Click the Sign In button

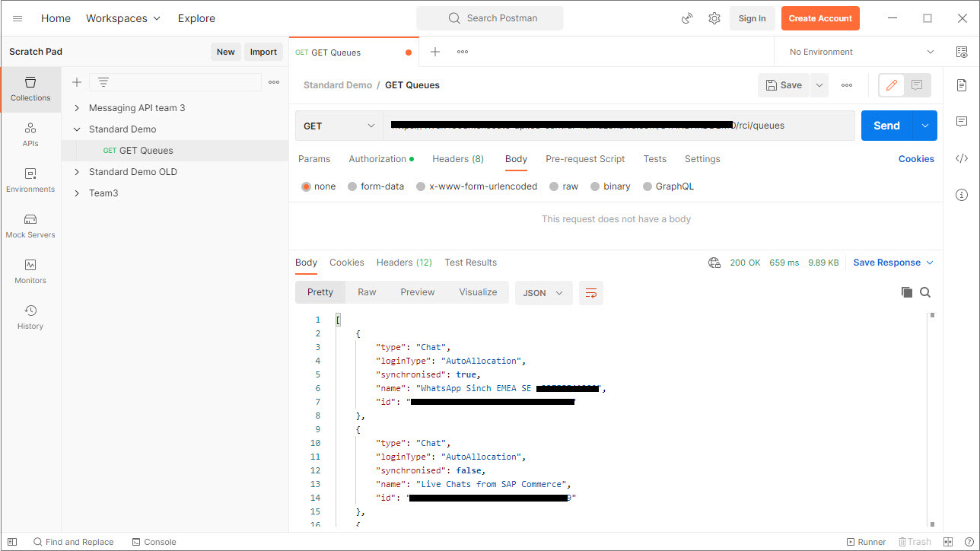(752, 18)
